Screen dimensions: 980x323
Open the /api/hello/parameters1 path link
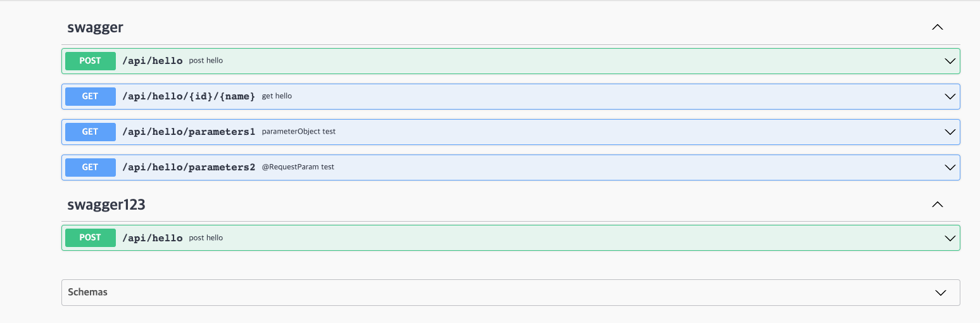coord(189,132)
